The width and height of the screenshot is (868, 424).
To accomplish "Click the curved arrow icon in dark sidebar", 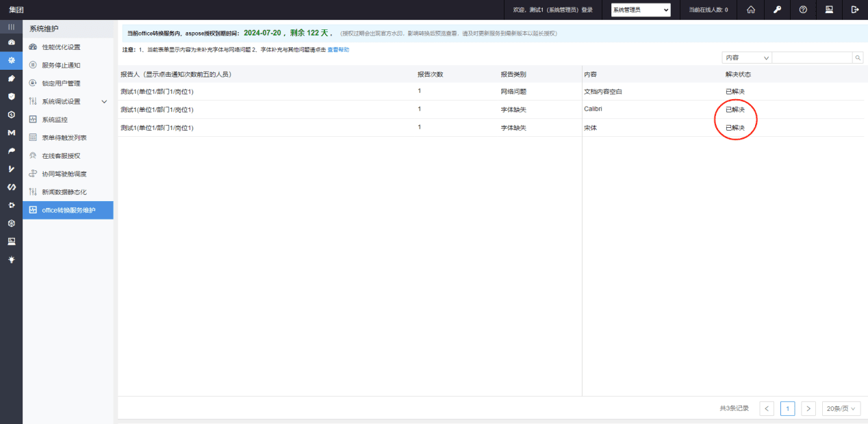I will coord(11,150).
